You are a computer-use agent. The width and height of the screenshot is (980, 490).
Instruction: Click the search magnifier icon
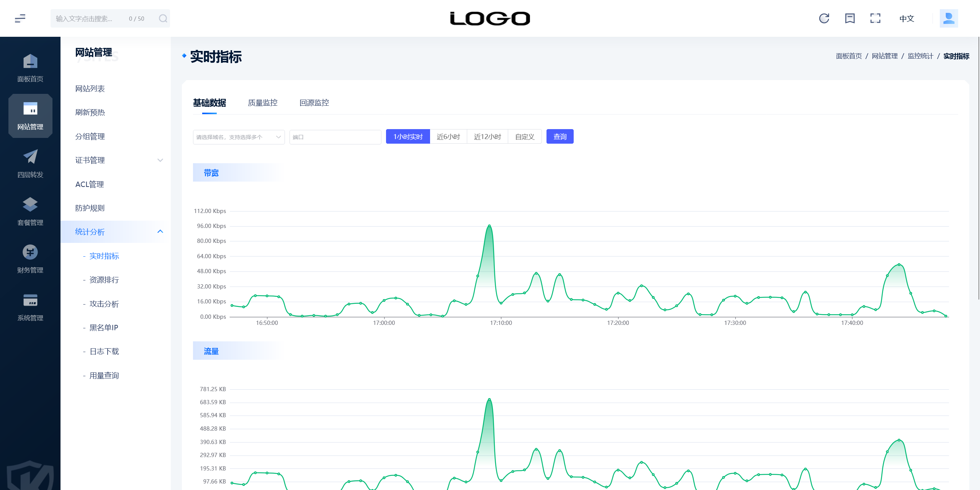coord(163,18)
